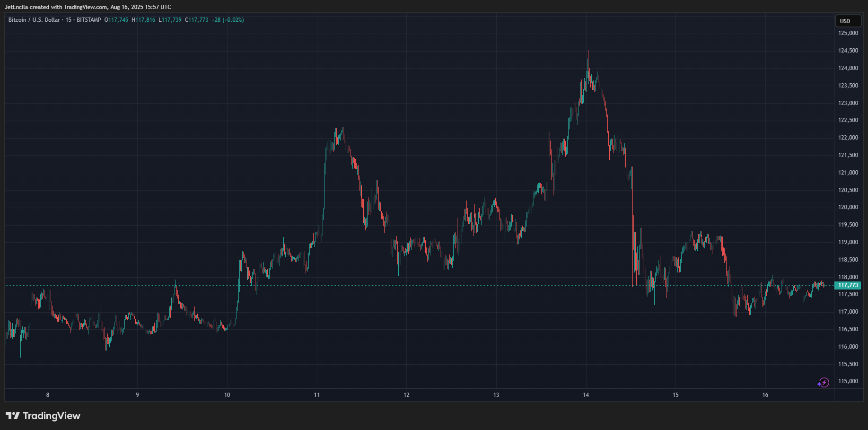
Task: Click the 124,500 price axis label
Action: [x=848, y=51]
